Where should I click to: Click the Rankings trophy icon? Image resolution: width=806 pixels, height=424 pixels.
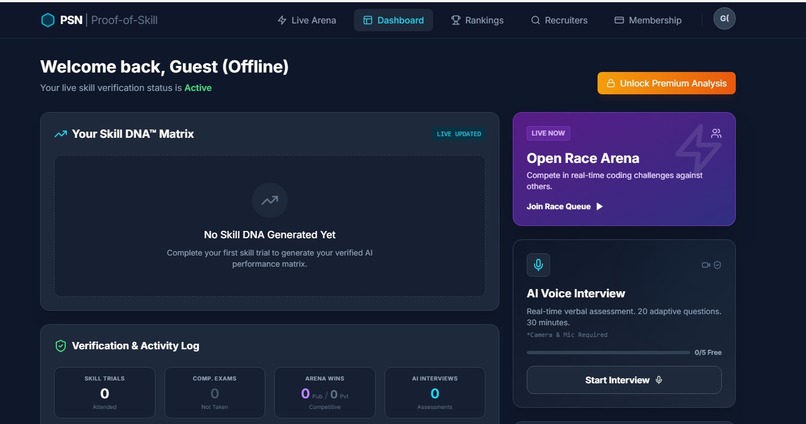(455, 20)
